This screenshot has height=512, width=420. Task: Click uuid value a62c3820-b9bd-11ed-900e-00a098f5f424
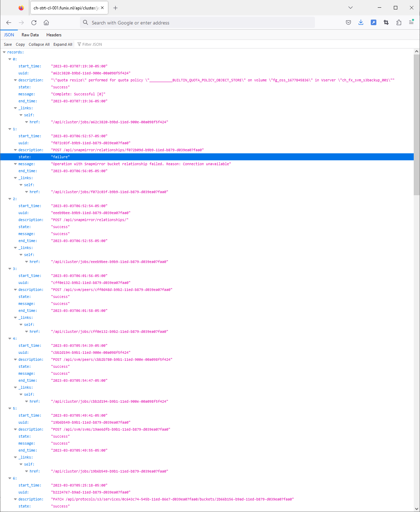[91, 73]
